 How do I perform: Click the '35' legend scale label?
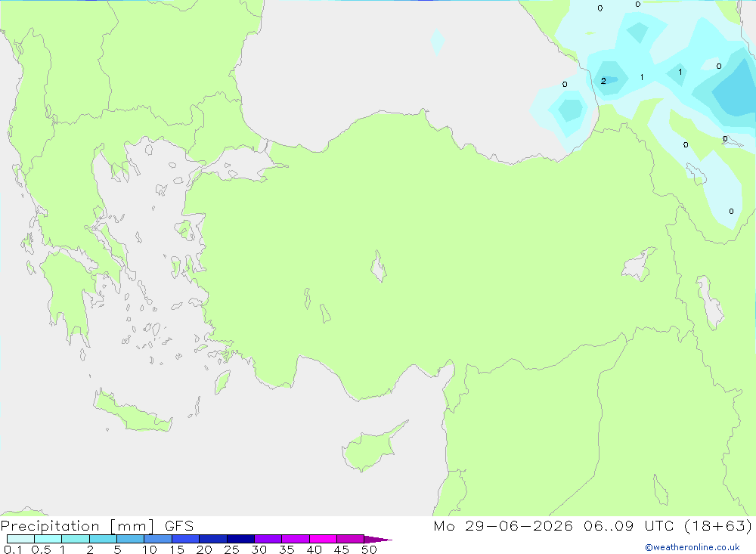(287, 549)
